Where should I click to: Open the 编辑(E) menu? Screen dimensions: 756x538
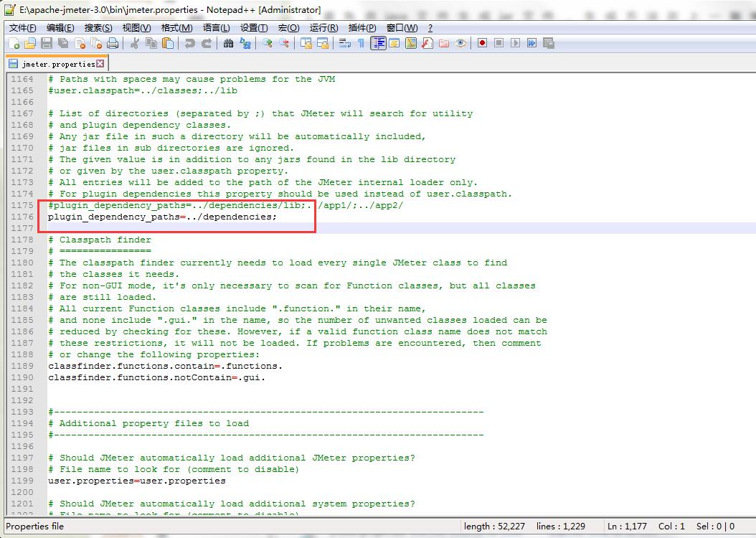click(x=60, y=28)
